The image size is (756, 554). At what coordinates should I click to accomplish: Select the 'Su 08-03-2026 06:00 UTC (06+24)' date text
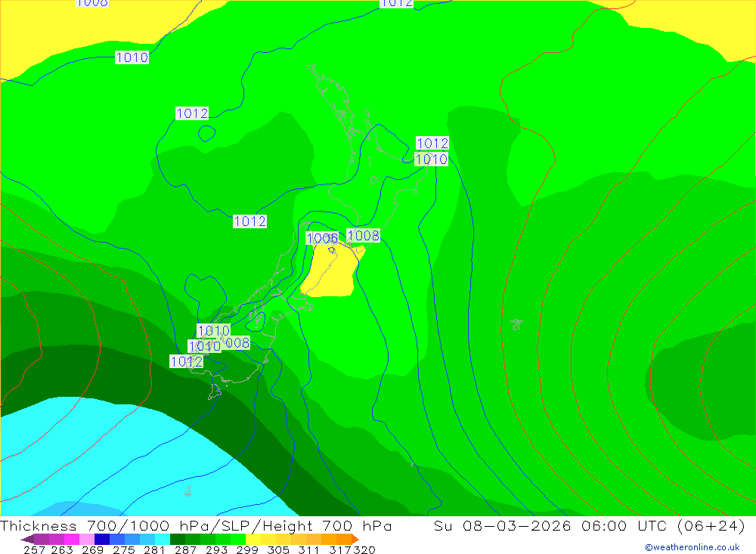589,525
